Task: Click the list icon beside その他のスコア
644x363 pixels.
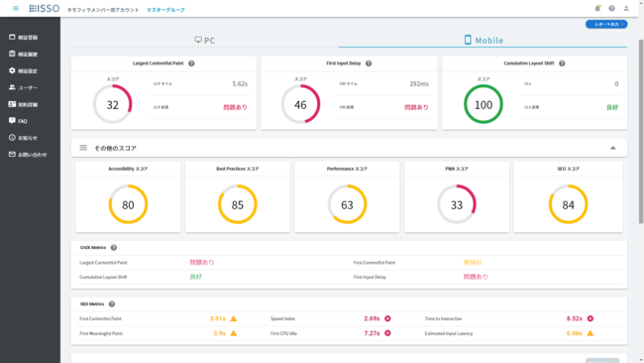Action: [83, 148]
